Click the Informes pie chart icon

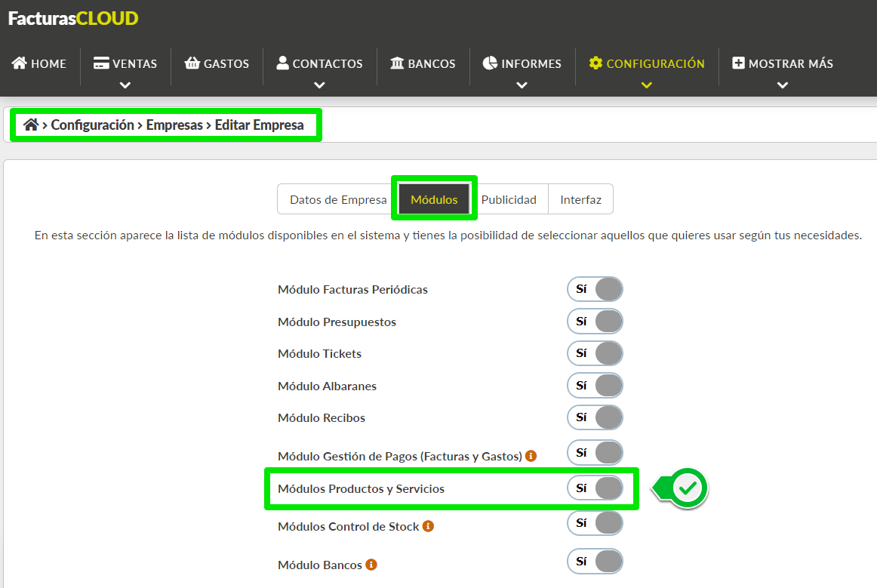(x=490, y=63)
